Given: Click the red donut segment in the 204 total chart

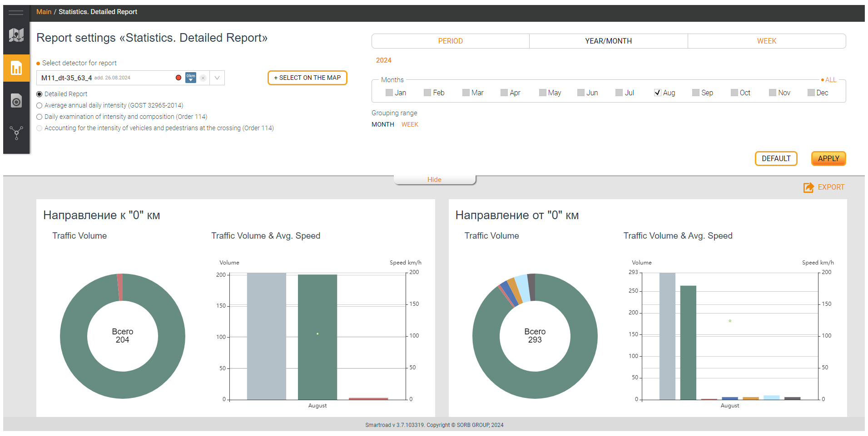Looking at the screenshot, I should pos(120,287).
